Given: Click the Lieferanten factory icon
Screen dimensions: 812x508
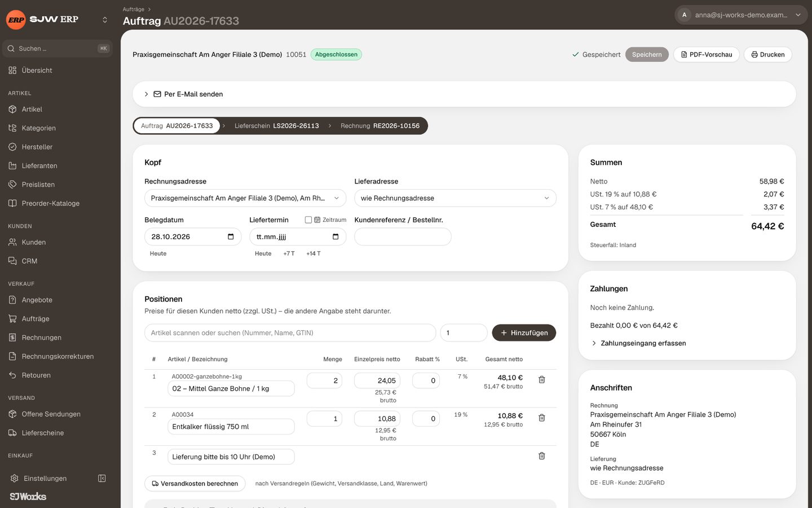Looking at the screenshot, I should 12,166.
